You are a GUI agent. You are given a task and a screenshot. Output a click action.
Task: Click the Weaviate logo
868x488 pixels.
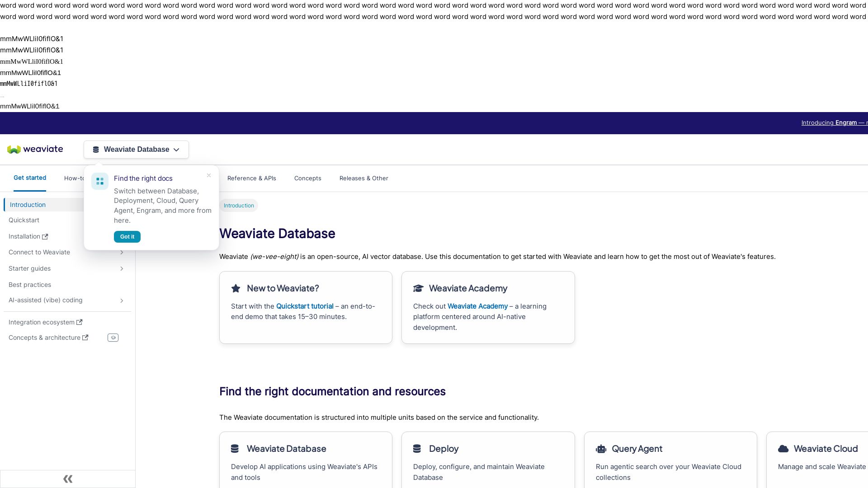[x=35, y=150]
